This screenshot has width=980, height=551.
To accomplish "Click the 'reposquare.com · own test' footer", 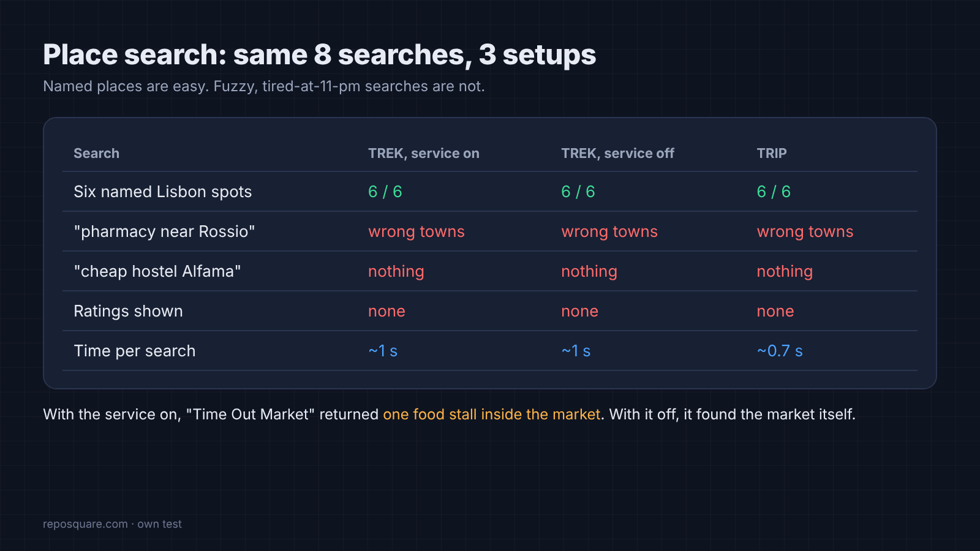I will pyautogui.click(x=112, y=524).
